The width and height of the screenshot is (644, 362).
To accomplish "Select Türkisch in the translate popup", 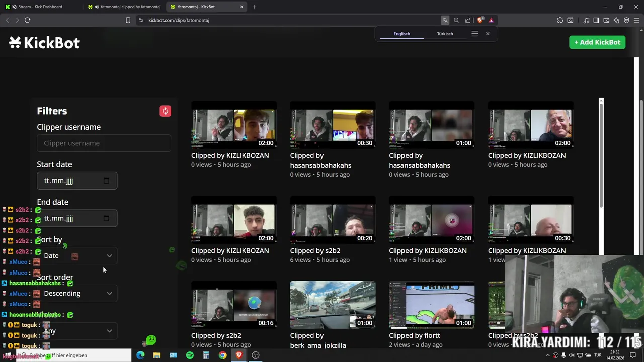I will coord(445,34).
